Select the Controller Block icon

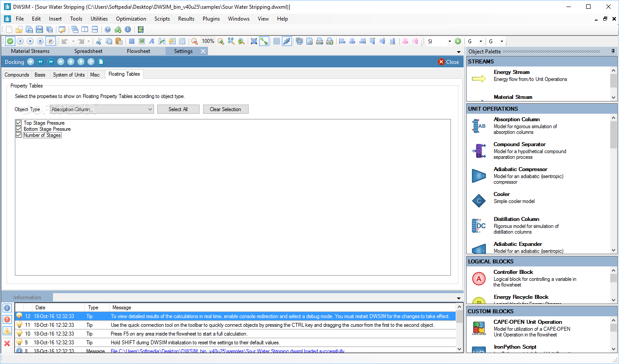479,279
